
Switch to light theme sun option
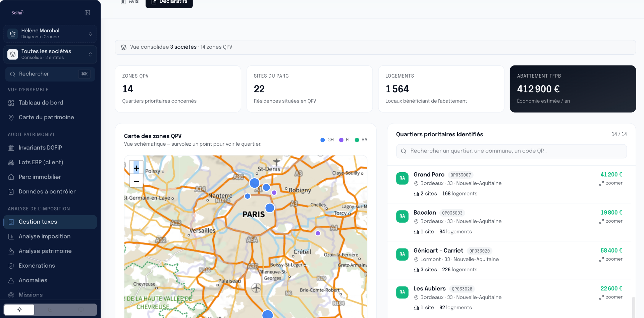[19, 310]
